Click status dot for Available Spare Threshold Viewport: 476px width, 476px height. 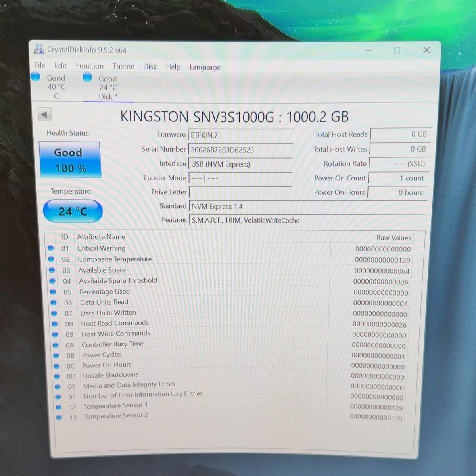[x=52, y=281]
